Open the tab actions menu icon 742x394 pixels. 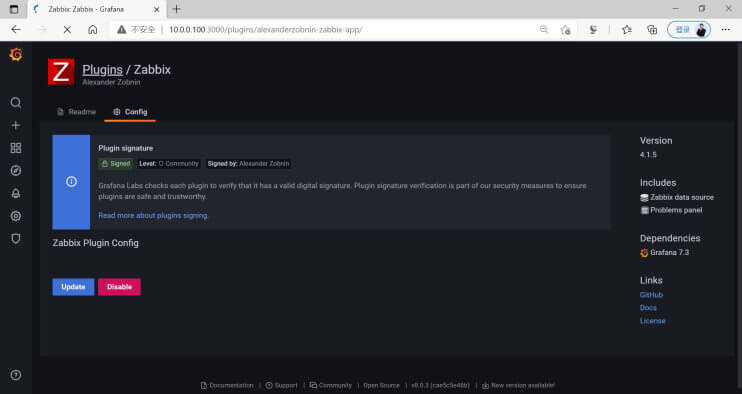[14, 9]
